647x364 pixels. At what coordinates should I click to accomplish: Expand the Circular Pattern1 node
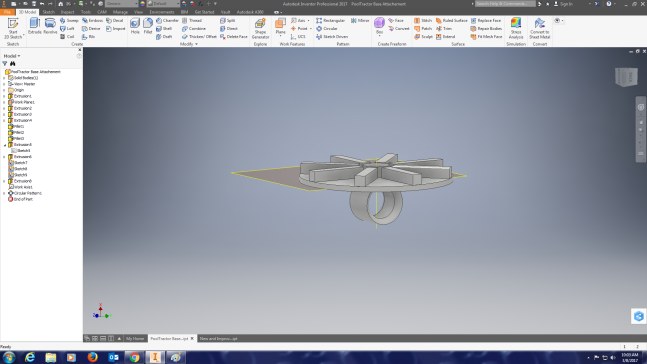point(4,193)
